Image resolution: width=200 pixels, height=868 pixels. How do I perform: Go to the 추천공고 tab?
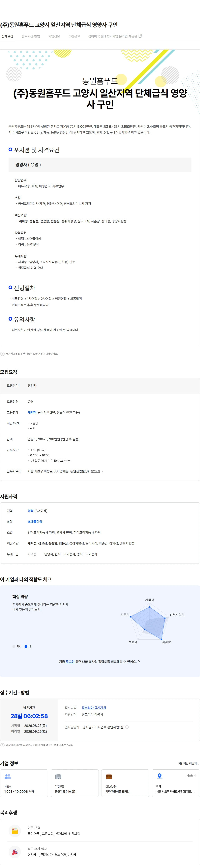click(74, 36)
